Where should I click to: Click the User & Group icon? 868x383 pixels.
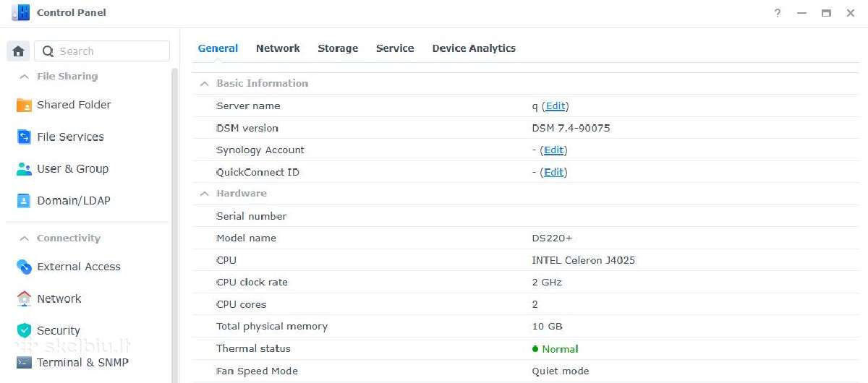point(24,169)
